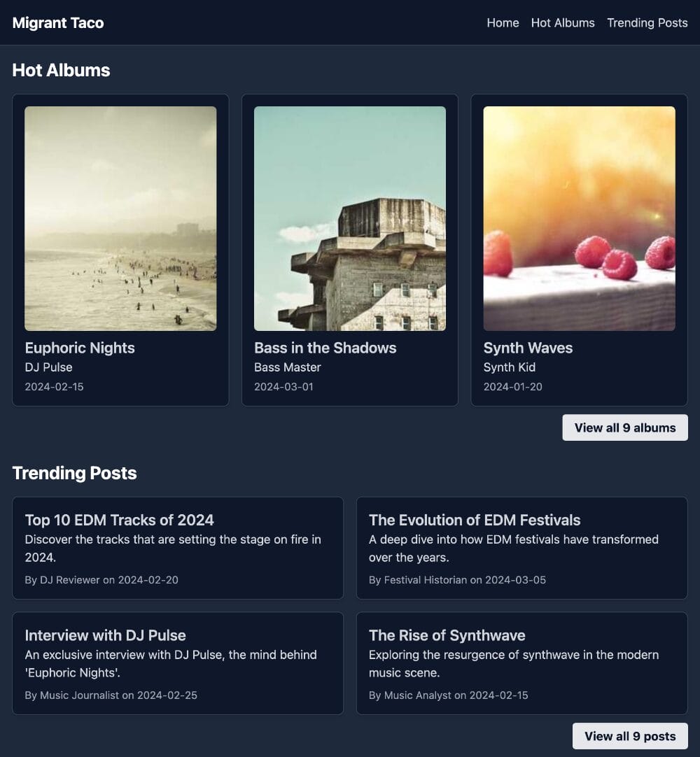Open The Evolution of EDM Festivals post
The width and height of the screenshot is (700, 757).
(x=475, y=520)
